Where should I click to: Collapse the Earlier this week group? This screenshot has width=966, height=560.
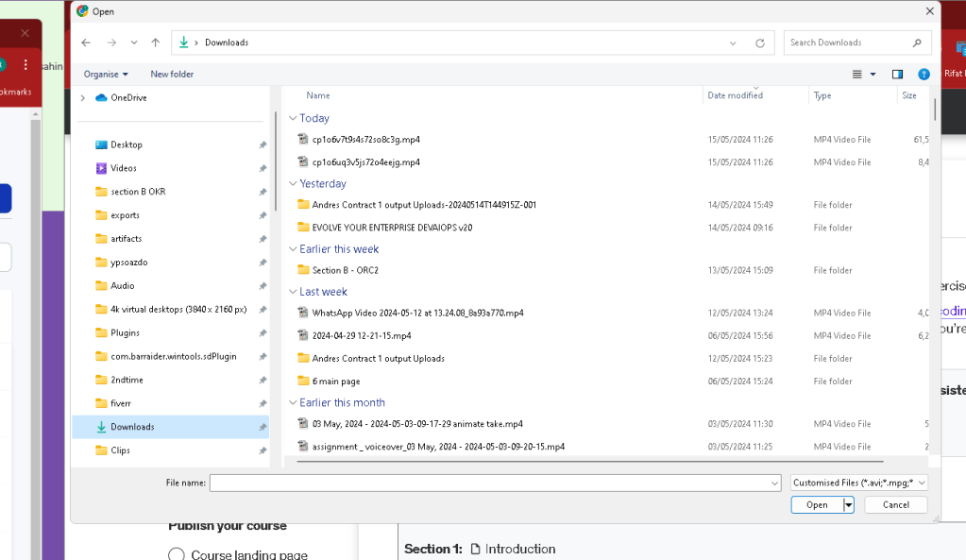293,249
